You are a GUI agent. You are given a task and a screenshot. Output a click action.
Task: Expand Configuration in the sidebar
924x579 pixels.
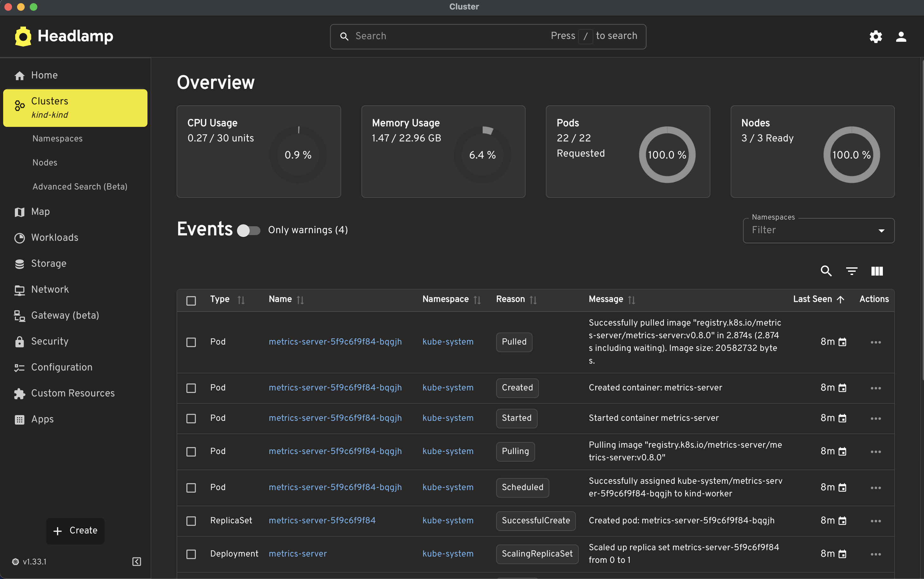point(75,368)
